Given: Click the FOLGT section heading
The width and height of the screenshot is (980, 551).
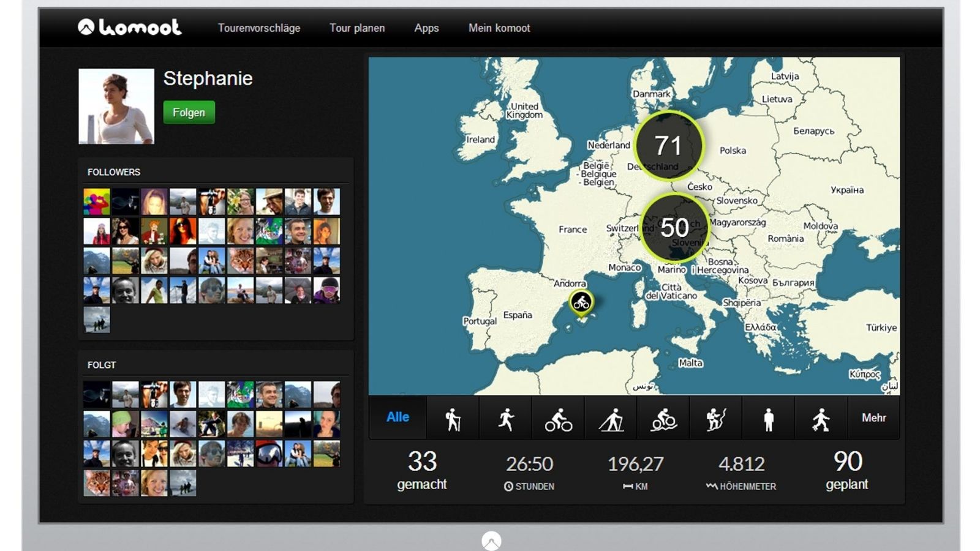Looking at the screenshot, I should pos(102,365).
